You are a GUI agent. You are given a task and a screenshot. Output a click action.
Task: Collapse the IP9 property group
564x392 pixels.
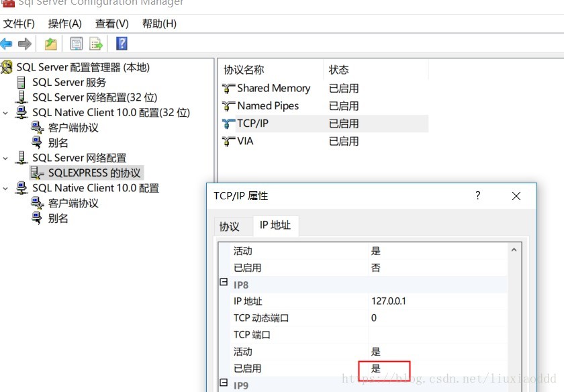[x=224, y=383]
